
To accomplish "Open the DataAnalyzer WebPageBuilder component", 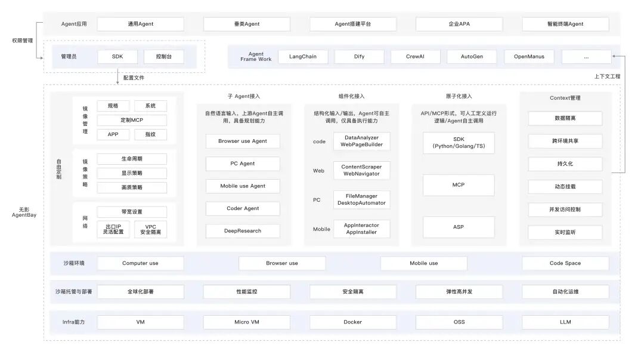I will click(363, 141).
